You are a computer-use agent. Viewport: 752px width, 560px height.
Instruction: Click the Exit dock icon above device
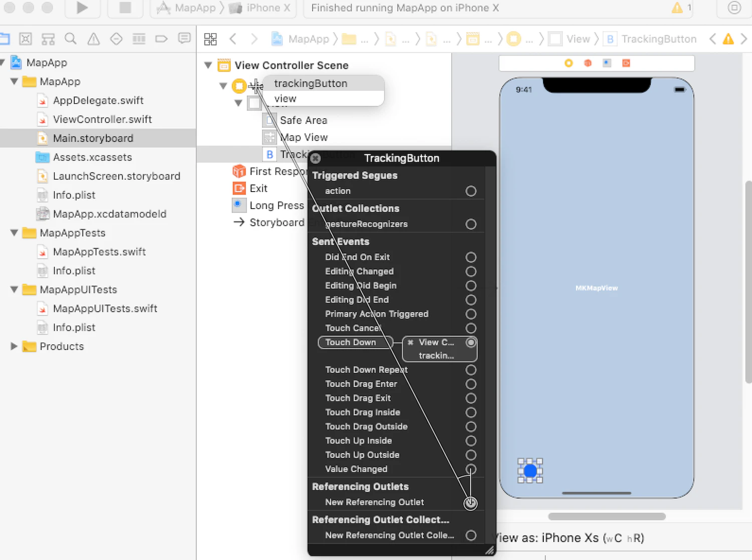(626, 63)
